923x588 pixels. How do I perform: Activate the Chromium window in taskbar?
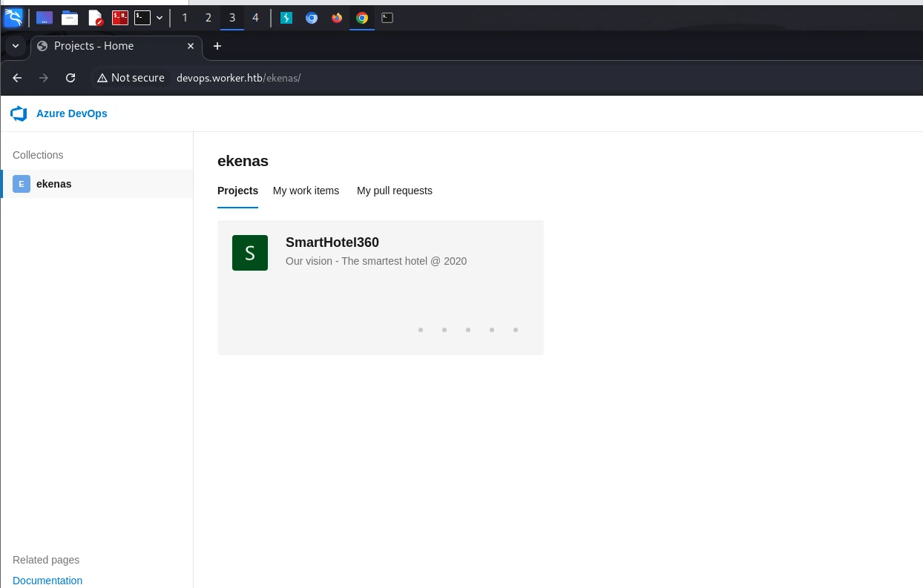coord(312,18)
